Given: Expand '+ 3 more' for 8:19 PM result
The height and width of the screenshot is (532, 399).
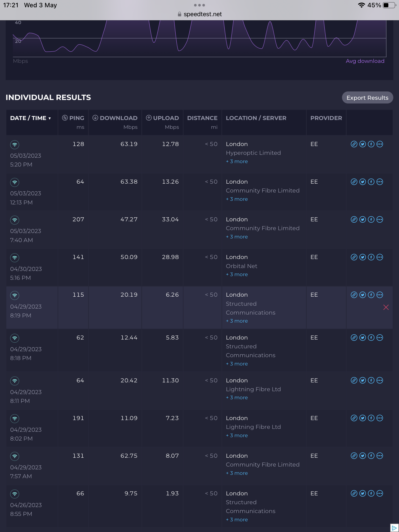Looking at the screenshot, I should click(237, 321).
